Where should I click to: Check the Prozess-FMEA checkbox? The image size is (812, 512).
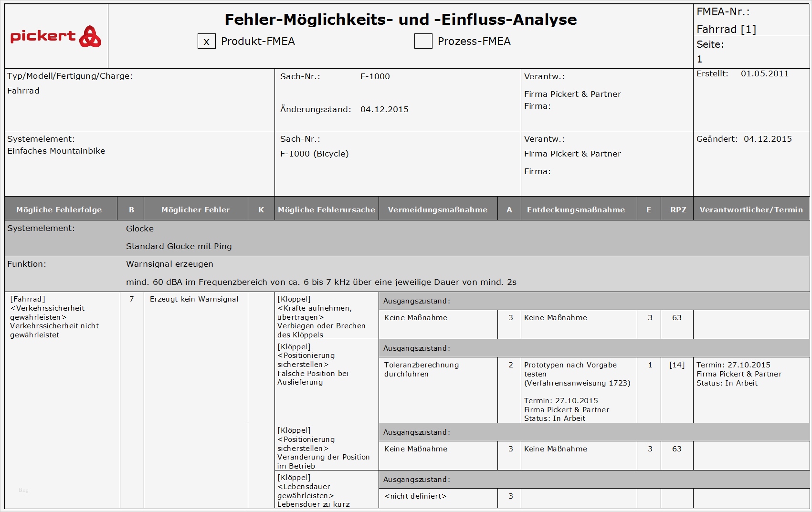click(x=422, y=42)
